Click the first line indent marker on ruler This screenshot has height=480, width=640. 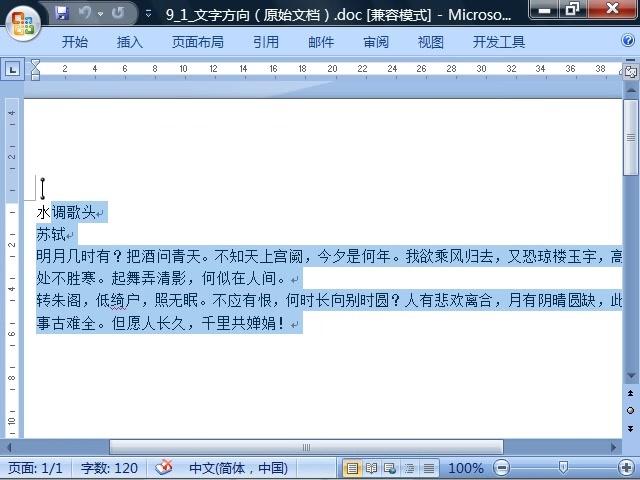tap(36, 64)
